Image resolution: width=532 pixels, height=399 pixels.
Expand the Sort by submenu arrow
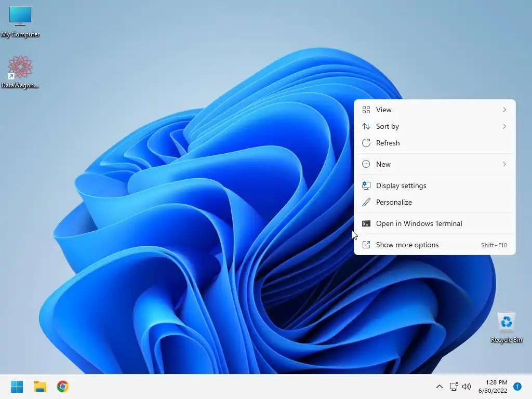[x=504, y=126]
